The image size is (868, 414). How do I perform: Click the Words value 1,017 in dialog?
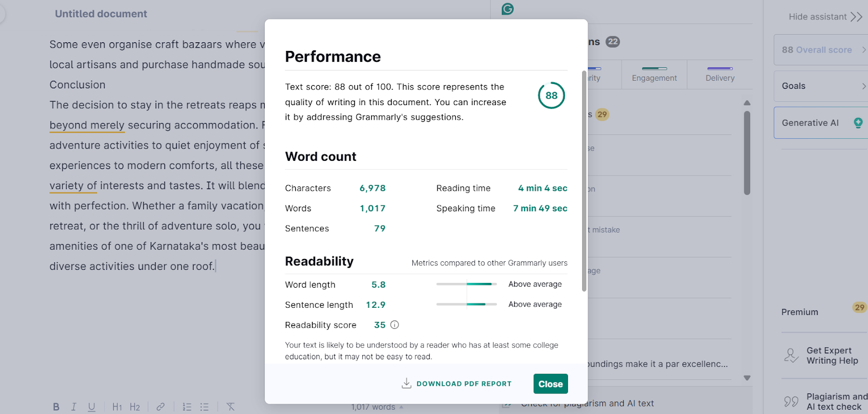click(x=373, y=209)
